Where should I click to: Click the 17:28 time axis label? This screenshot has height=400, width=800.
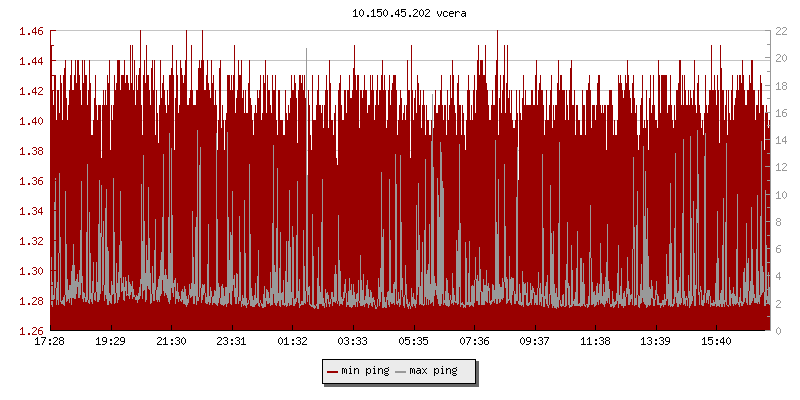(x=50, y=342)
